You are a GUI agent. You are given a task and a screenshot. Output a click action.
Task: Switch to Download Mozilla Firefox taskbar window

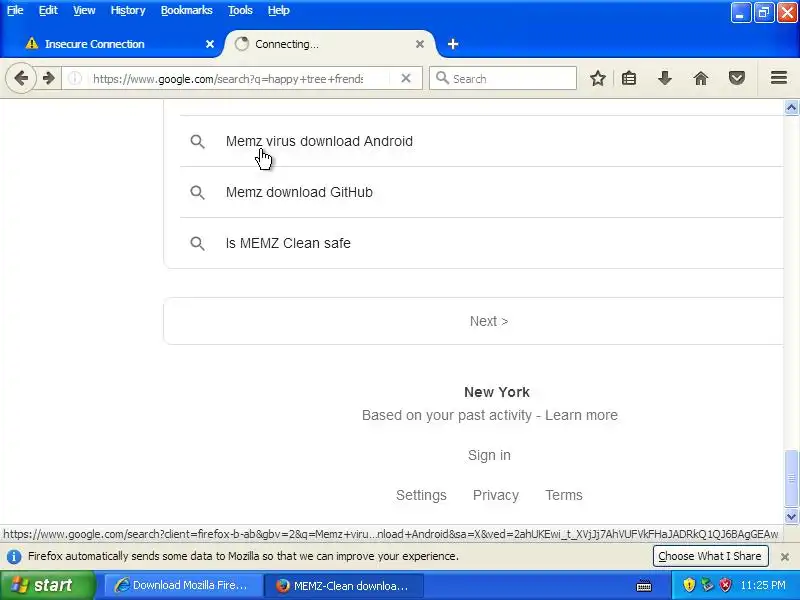pos(184,585)
